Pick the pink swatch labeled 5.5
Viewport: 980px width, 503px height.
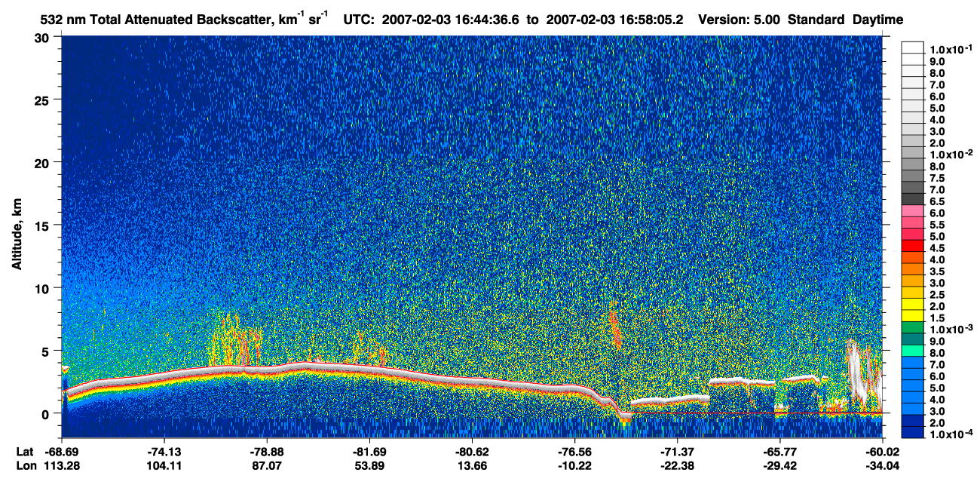(912, 222)
